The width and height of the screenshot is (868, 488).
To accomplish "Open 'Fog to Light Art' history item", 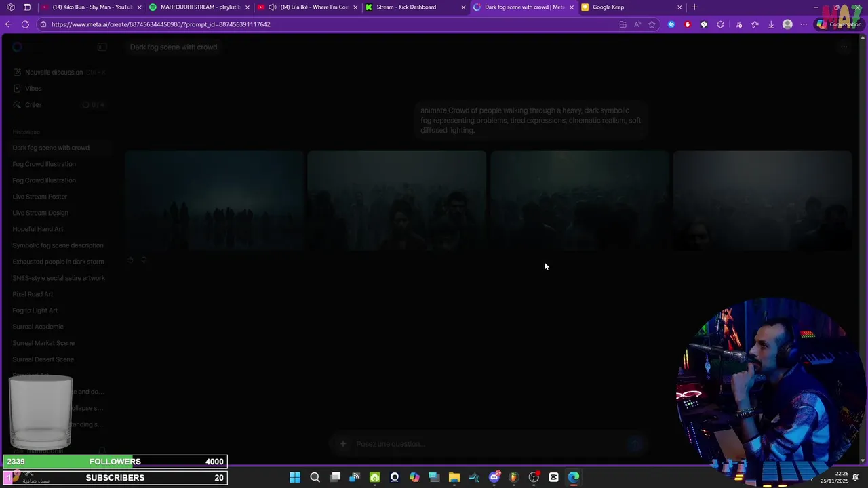I will click(35, 310).
